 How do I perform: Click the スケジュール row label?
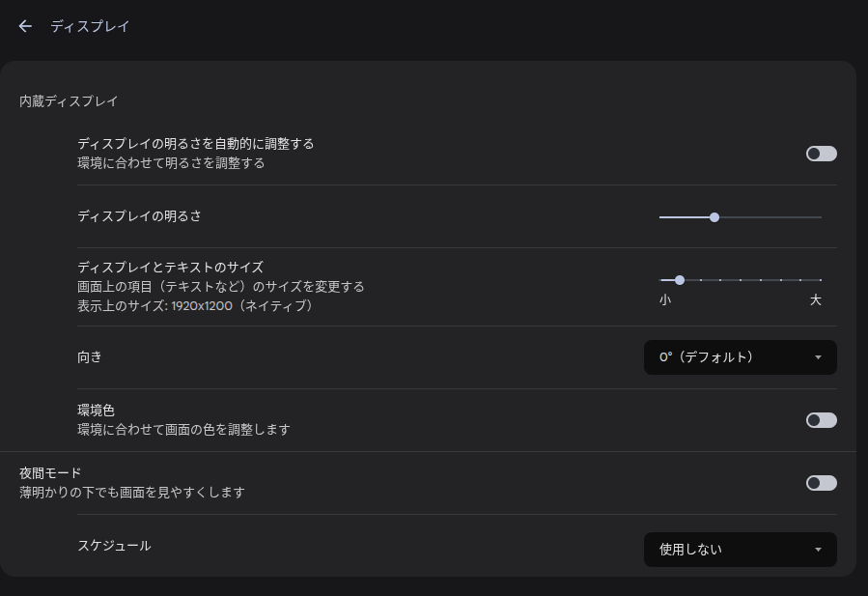click(x=114, y=546)
